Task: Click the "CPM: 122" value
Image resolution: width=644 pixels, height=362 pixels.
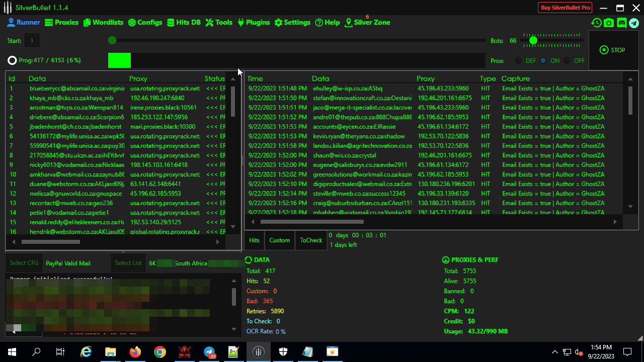Action: click(x=459, y=311)
